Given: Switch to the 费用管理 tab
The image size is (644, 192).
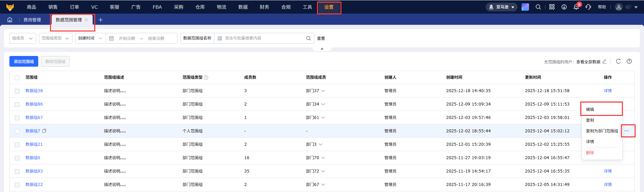Looking at the screenshot, I should tap(32, 20).
